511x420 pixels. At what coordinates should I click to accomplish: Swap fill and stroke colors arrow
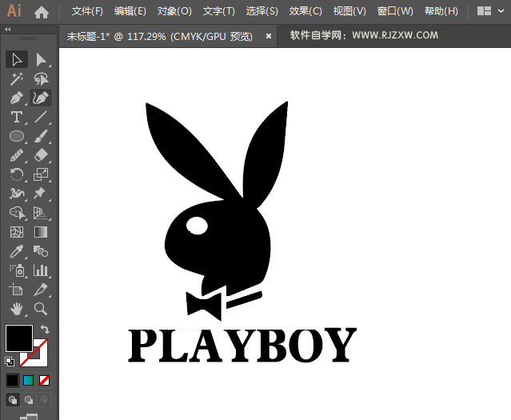click(45, 330)
